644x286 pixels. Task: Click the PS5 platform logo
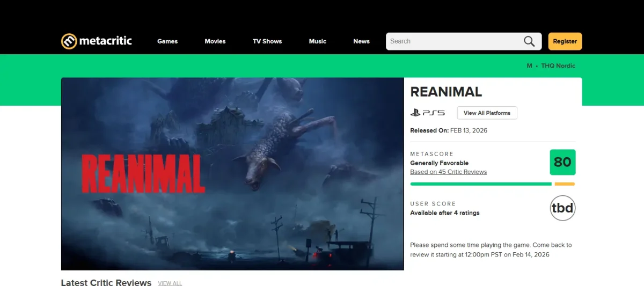[428, 113]
